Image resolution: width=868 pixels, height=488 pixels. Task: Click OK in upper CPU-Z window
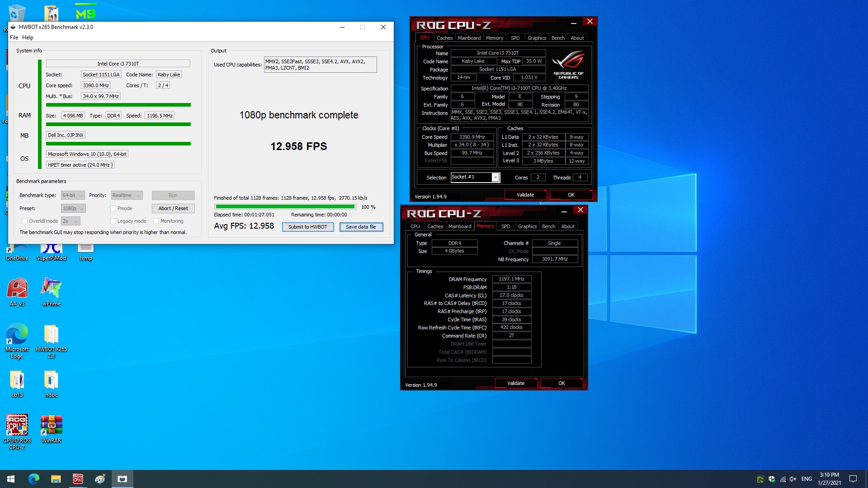(571, 195)
